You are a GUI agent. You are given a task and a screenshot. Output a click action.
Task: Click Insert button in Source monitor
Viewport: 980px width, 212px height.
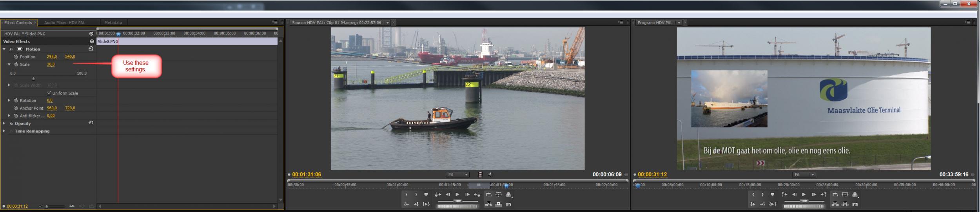coord(488,205)
